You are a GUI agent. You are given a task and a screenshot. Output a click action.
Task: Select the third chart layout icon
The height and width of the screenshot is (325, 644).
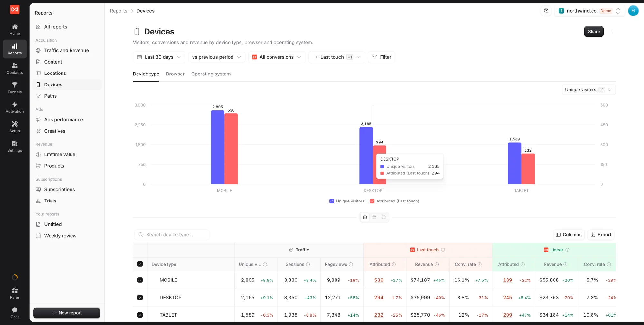click(384, 217)
